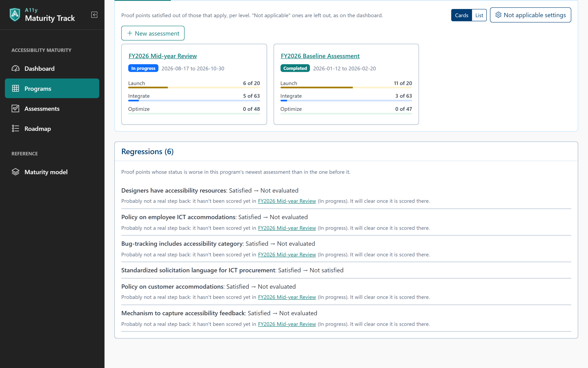
Task: Click the '0 of 47' Optimize score
Action: [403, 109]
